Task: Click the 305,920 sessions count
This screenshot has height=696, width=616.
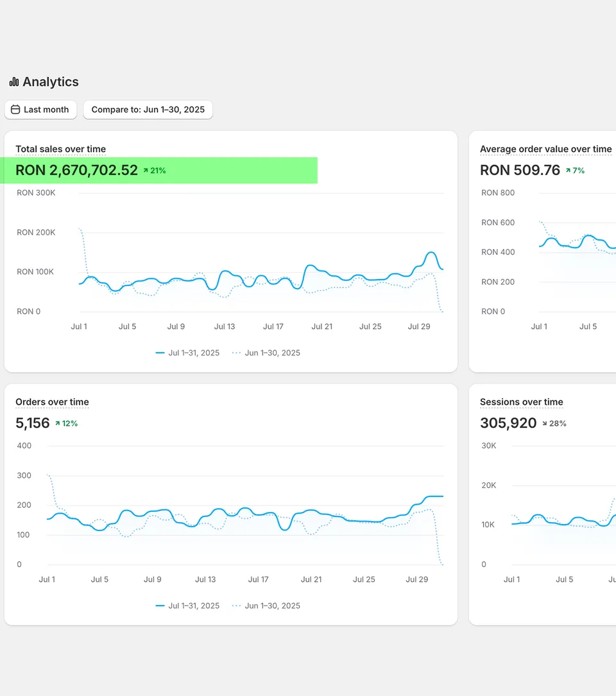Action: tap(508, 423)
